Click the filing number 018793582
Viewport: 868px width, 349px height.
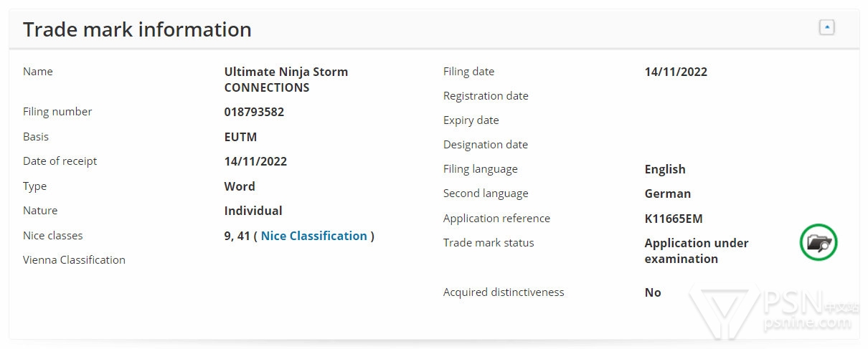pyautogui.click(x=254, y=112)
